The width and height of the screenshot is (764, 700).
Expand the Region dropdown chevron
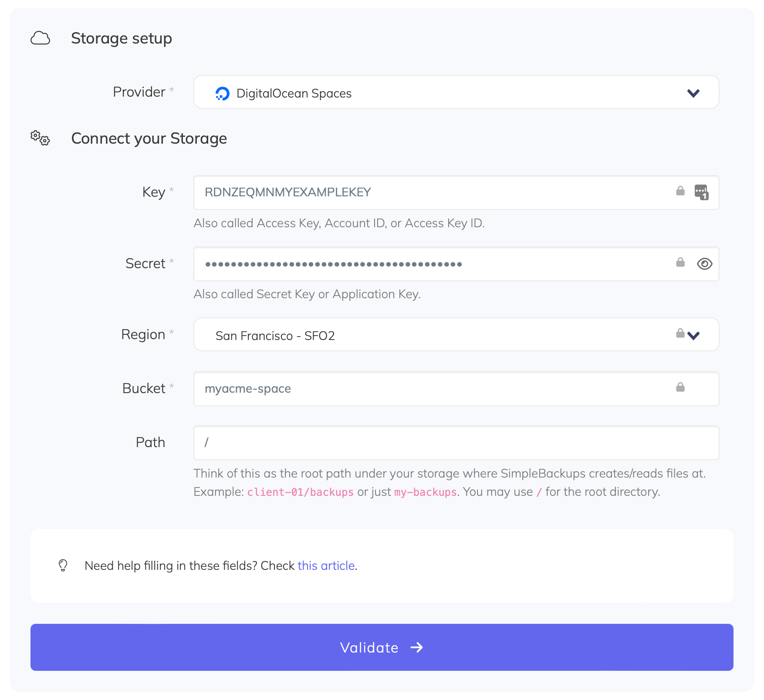(x=694, y=336)
